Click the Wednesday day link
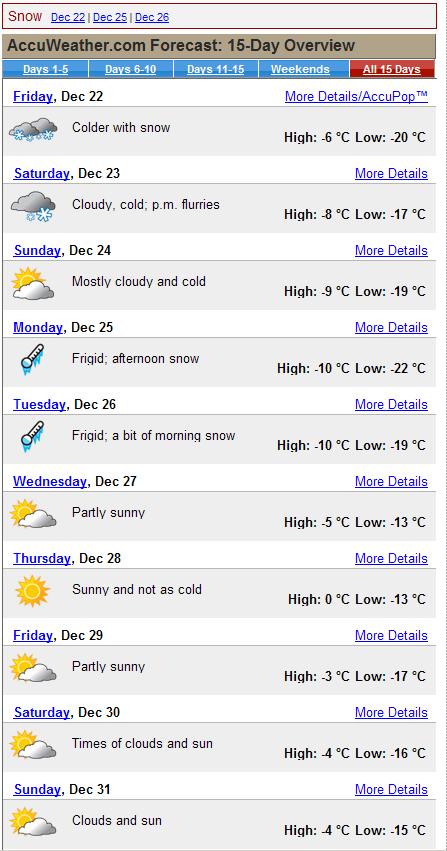This screenshot has width=447, height=851. [x=50, y=481]
